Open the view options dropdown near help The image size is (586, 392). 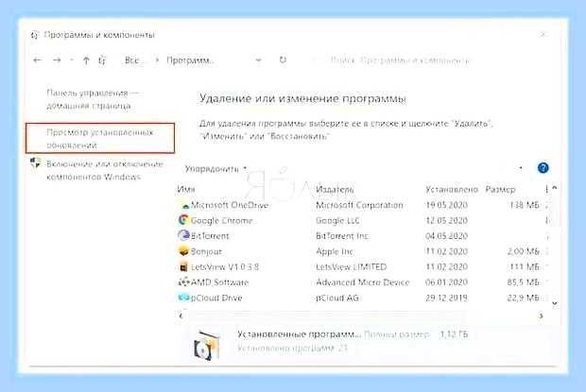(521, 168)
